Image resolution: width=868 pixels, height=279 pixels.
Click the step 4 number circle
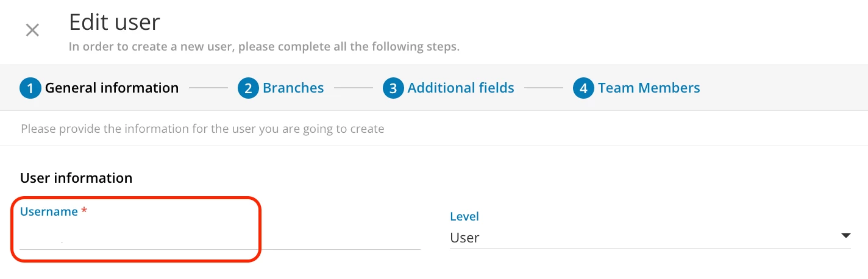pyautogui.click(x=583, y=88)
